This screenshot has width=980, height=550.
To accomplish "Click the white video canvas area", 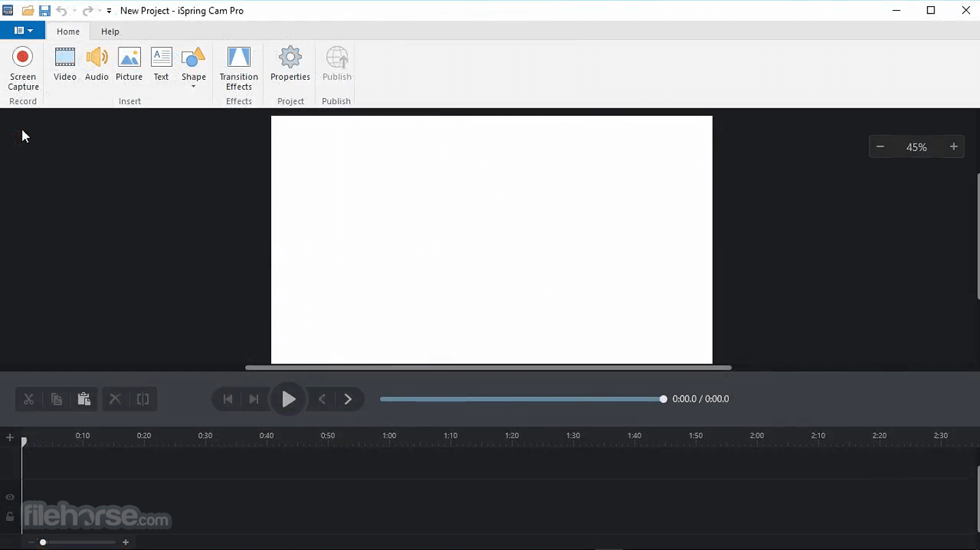I will point(492,240).
